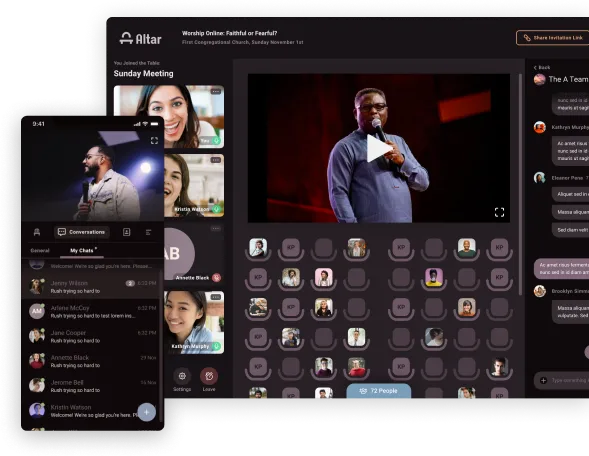Open options menu on your video tile
This screenshot has width=589, height=456.
(x=216, y=91)
